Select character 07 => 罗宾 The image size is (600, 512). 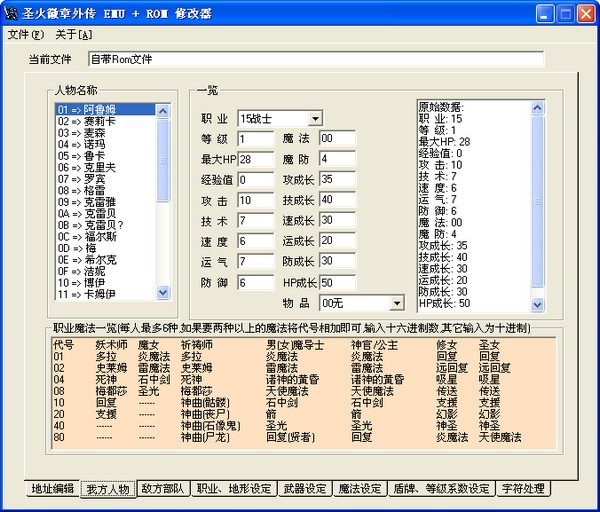[x=106, y=179]
